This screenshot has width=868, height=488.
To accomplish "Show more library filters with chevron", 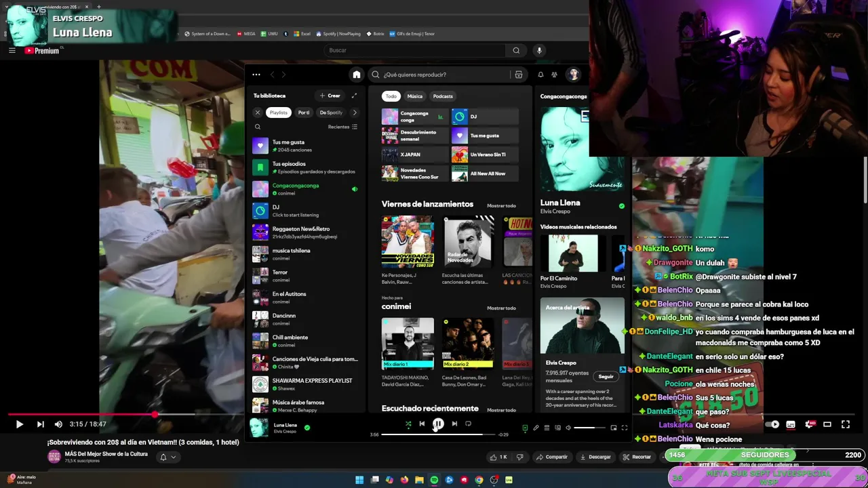I will point(354,113).
